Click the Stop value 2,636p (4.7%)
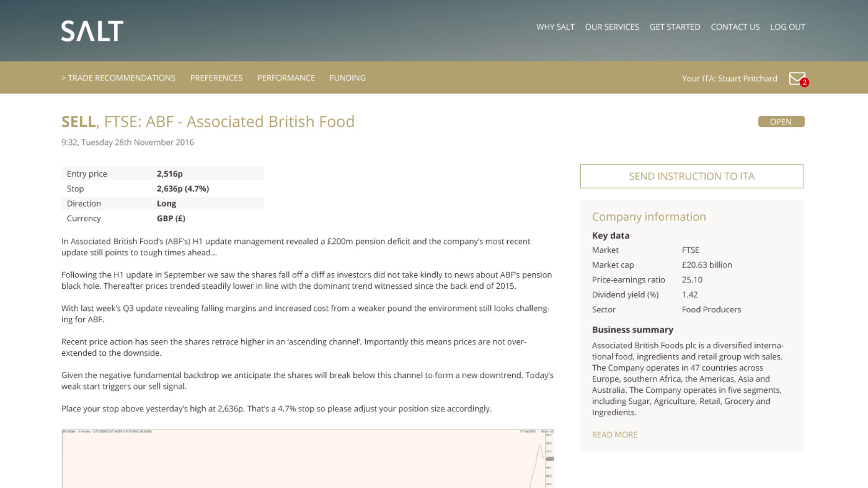Screen dimensions: 868x488 (x=183, y=189)
